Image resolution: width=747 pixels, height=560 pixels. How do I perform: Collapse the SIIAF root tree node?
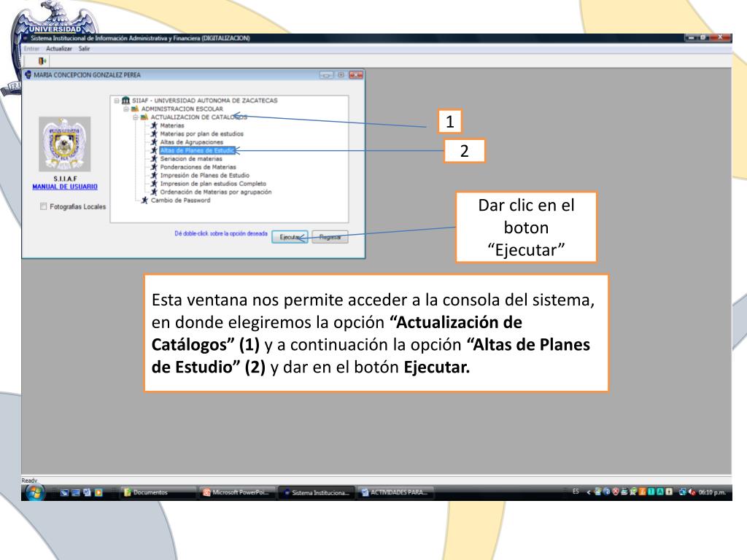point(117,101)
